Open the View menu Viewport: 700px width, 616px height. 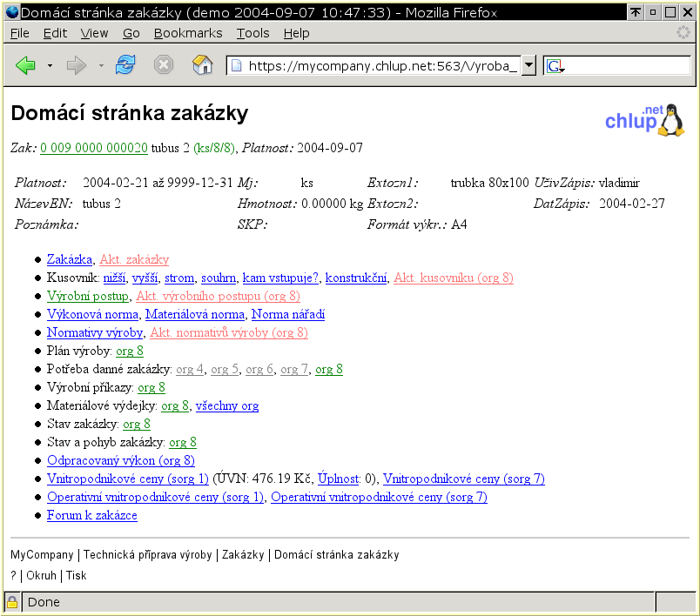coord(94,33)
